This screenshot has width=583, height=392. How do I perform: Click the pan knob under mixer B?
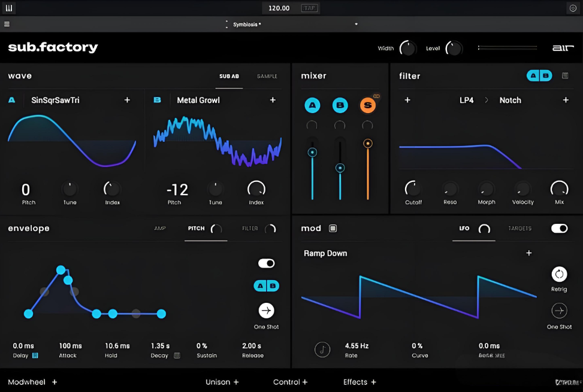(x=340, y=126)
